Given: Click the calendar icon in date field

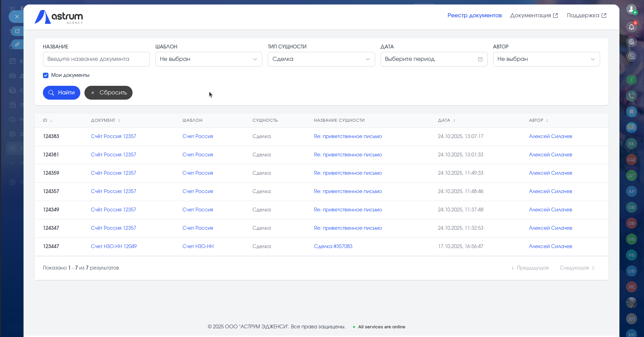Looking at the screenshot, I should click(x=480, y=59).
